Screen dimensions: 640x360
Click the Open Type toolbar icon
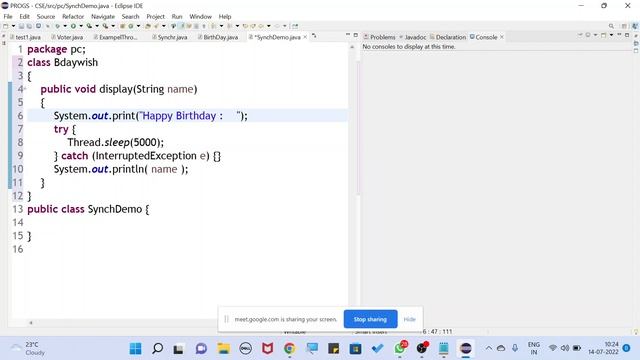148,26
